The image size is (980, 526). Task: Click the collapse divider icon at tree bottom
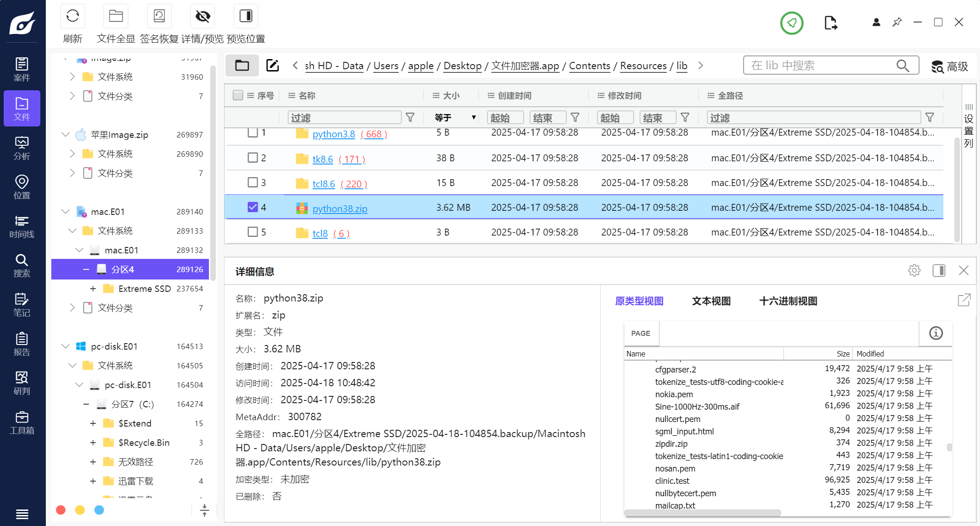204,510
